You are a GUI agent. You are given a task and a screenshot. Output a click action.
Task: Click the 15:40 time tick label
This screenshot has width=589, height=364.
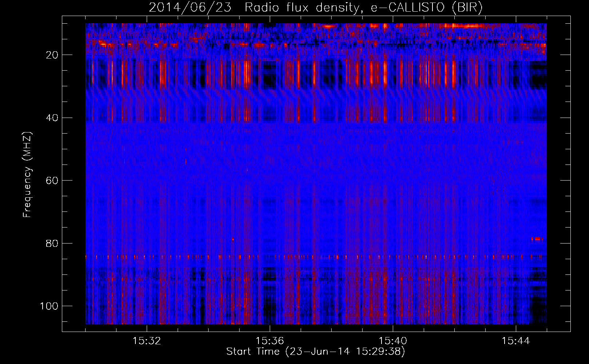[393, 341]
